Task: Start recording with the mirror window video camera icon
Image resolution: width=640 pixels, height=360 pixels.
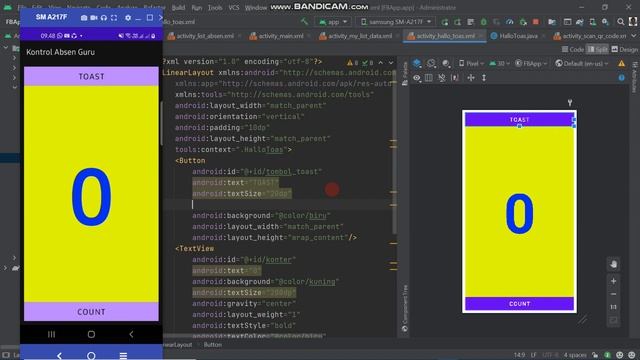Action: [94, 18]
